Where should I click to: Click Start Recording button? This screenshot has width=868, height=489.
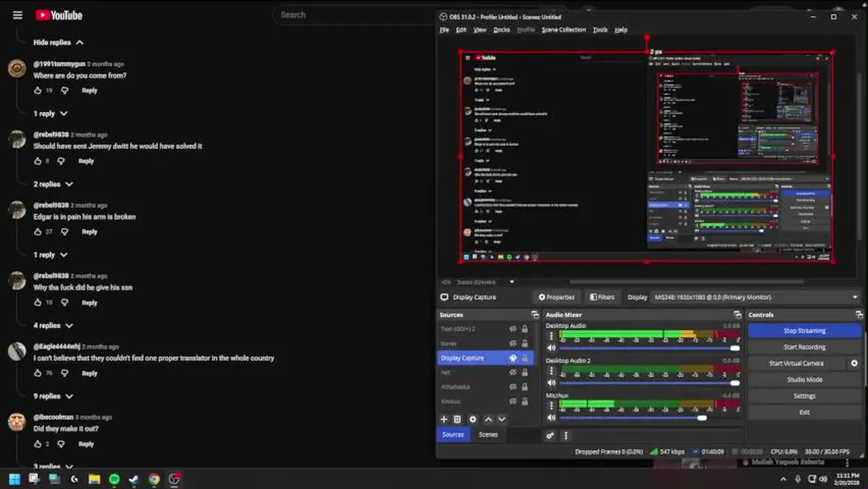tap(805, 347)
